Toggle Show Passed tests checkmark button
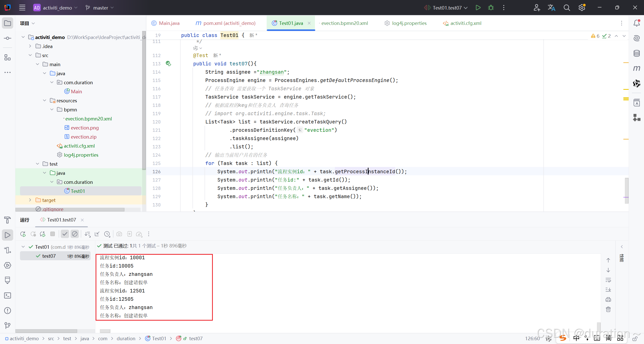Image resolution: width=644 pixels, height=344 pixels. (x=65, y=234)
